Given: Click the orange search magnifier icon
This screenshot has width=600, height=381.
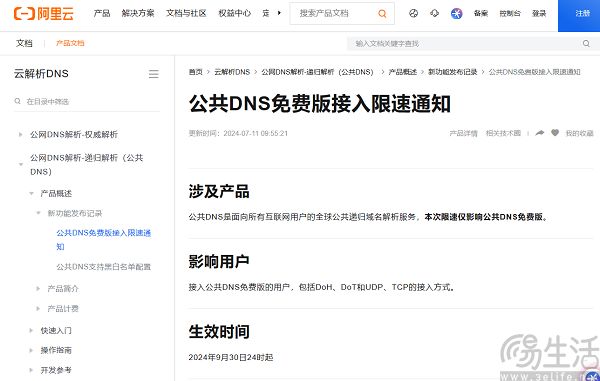Looking at the screenshot, I should point(382,14).
